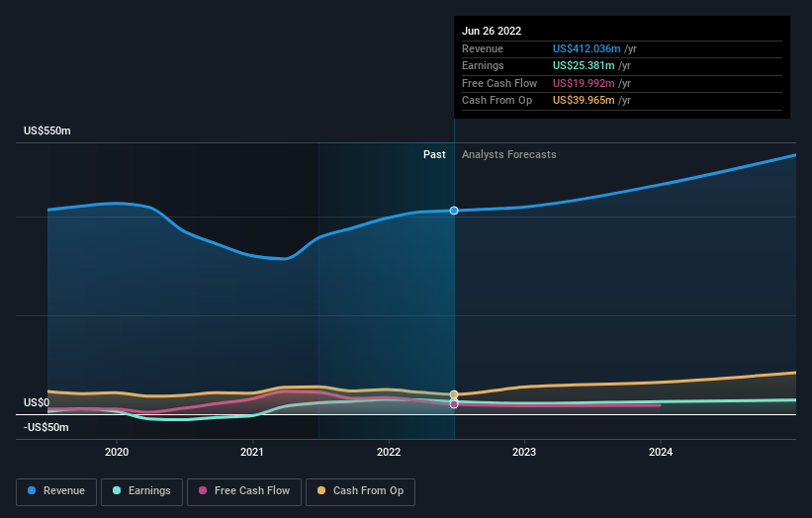Click the 2024 x-axis label

[x=661, y=452]
